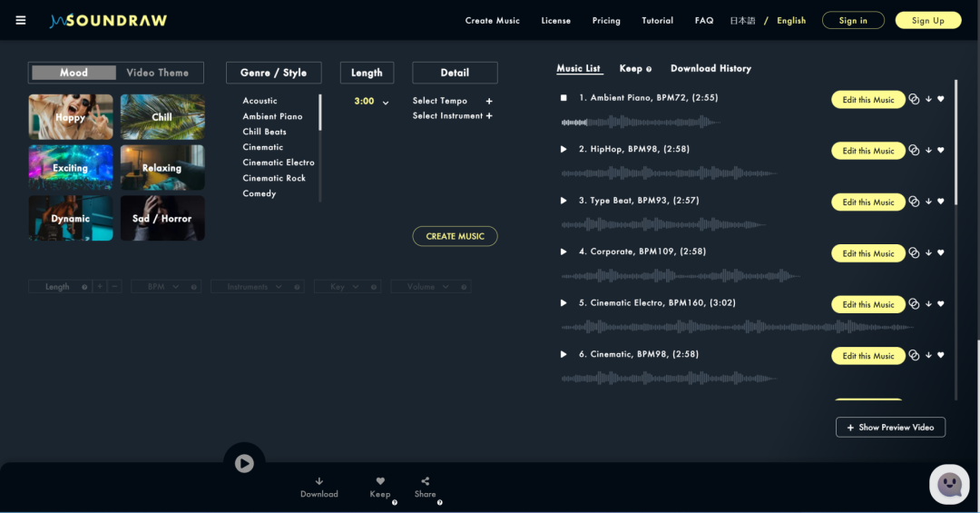
Task: Copy link icon for Cinematic Electro track
Action: click(x=914, y=304)
